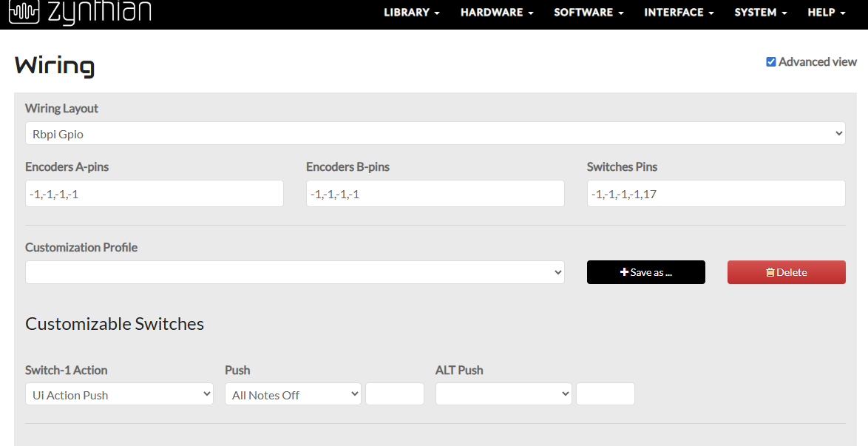Click the Switches Pins field
Viewport: 868px width, 446px height.
point(716,194)
